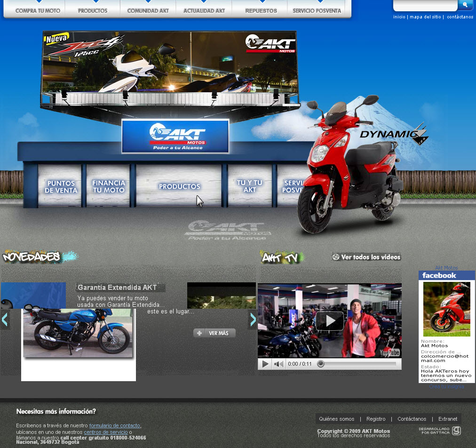
Task: Open the Extranet footer link
Action: click(x=447, y=419)
